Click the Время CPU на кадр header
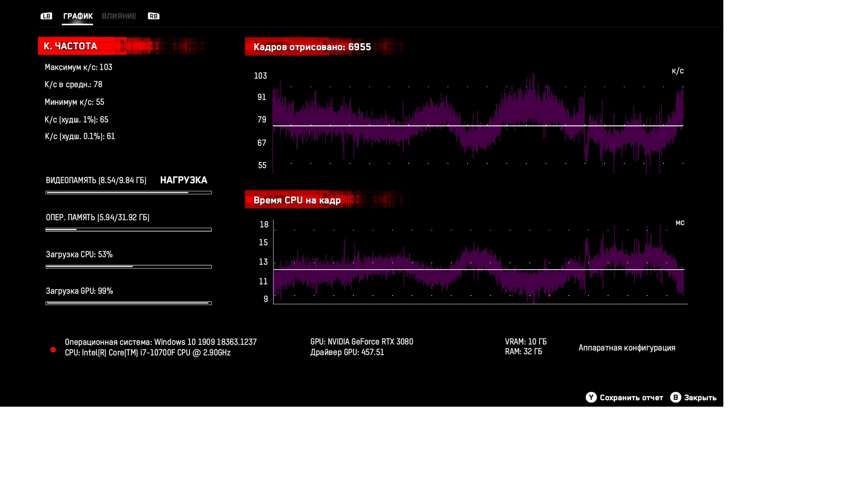 pyautogui.click(x=297, y=200)
